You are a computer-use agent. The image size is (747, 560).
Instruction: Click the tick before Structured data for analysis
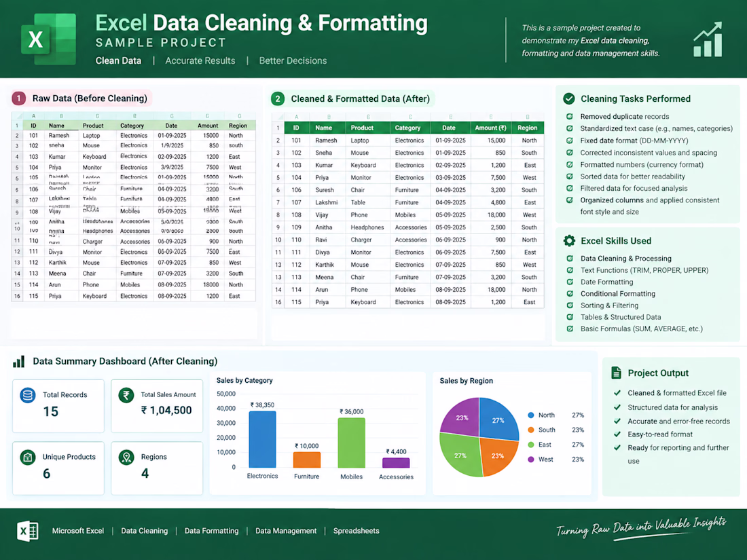[x=617, y=407]
